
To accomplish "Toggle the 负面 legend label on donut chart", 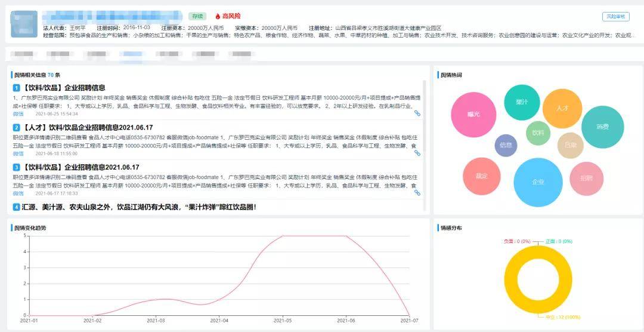I will 516,241.
